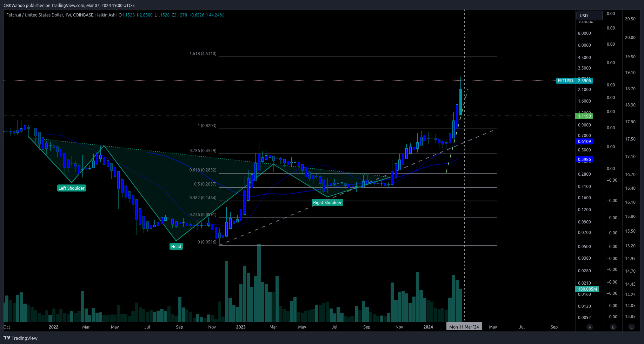Select the Head pattern label

pyautogui.click(x=176, y=247)
